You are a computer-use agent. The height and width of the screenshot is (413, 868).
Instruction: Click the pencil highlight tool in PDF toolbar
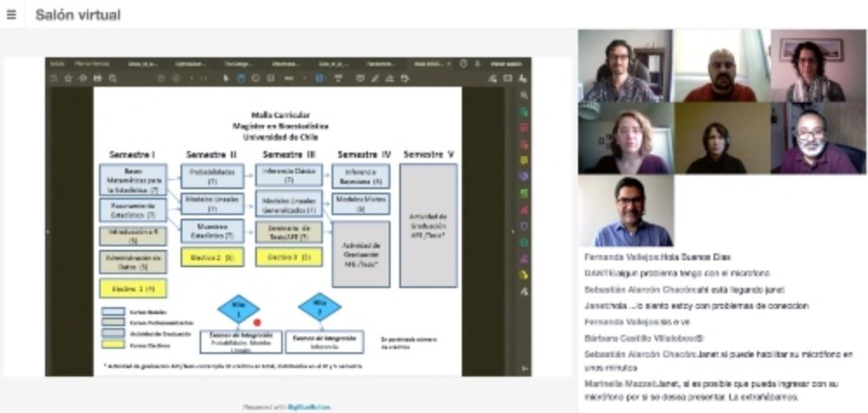click(375, 78)
